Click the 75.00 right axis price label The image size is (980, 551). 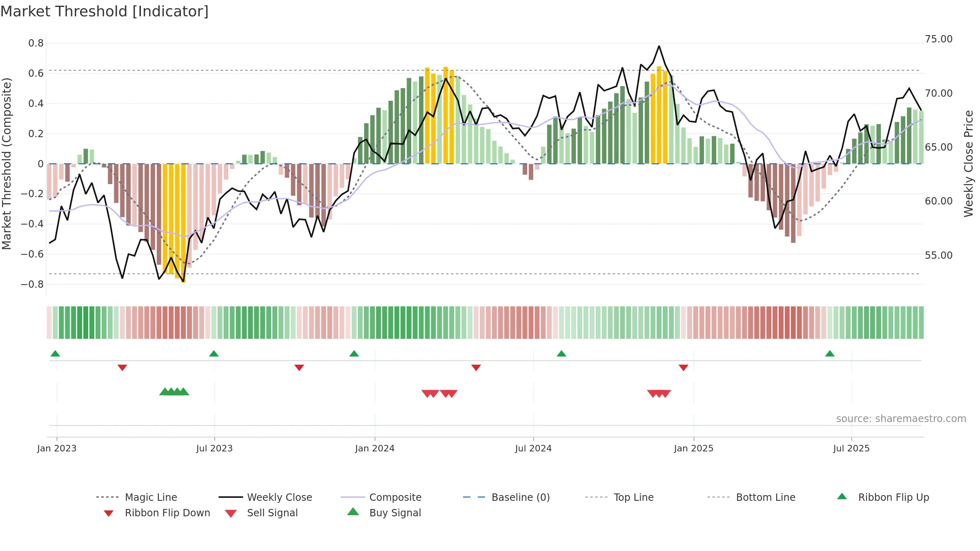pos(939,39)
